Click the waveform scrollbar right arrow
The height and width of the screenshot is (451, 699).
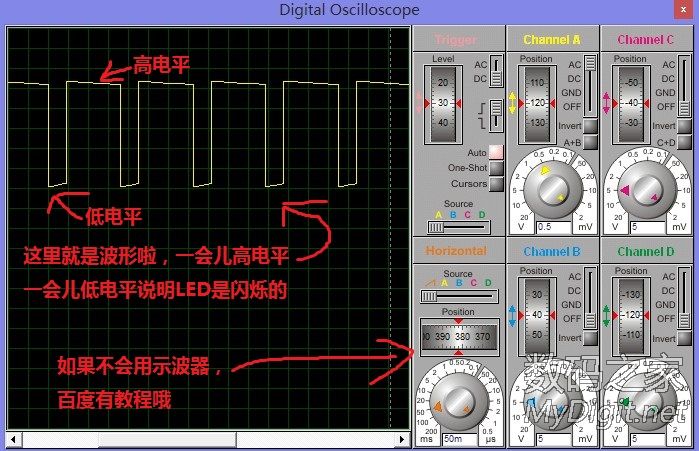pos(403,439)
